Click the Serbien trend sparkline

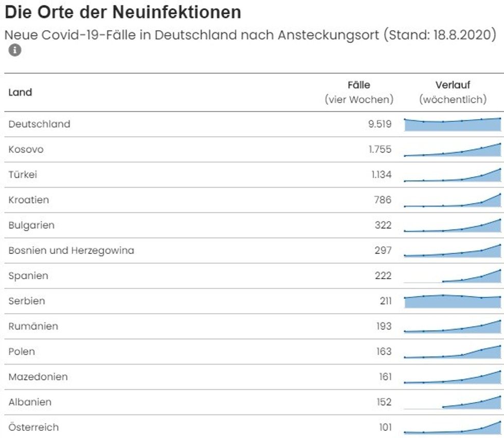click(453, 301)
